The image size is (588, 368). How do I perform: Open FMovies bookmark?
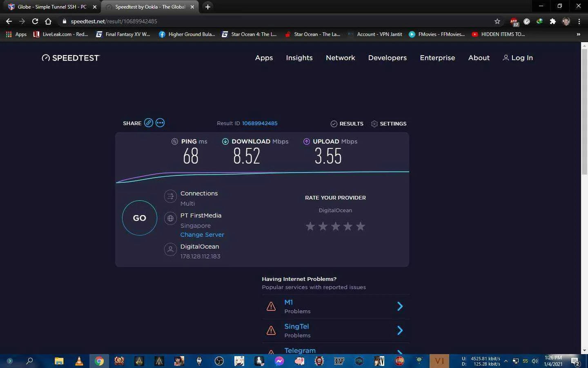pos(437,34)
